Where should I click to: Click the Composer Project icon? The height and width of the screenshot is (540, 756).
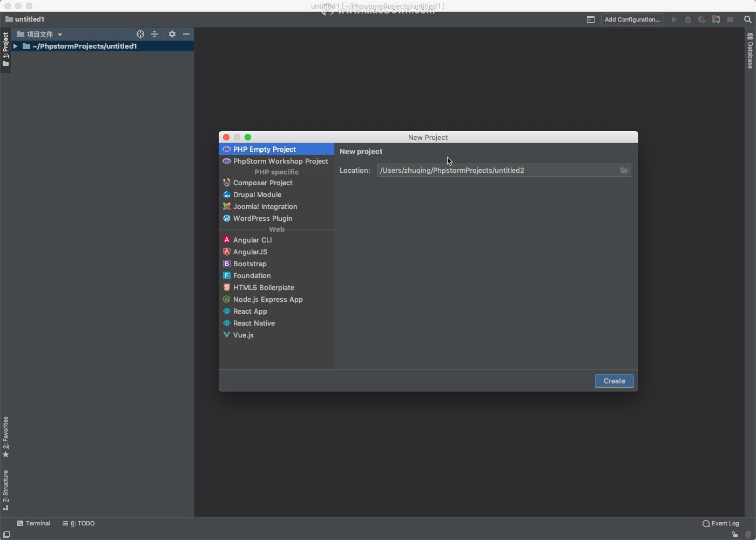pos(227,183)
